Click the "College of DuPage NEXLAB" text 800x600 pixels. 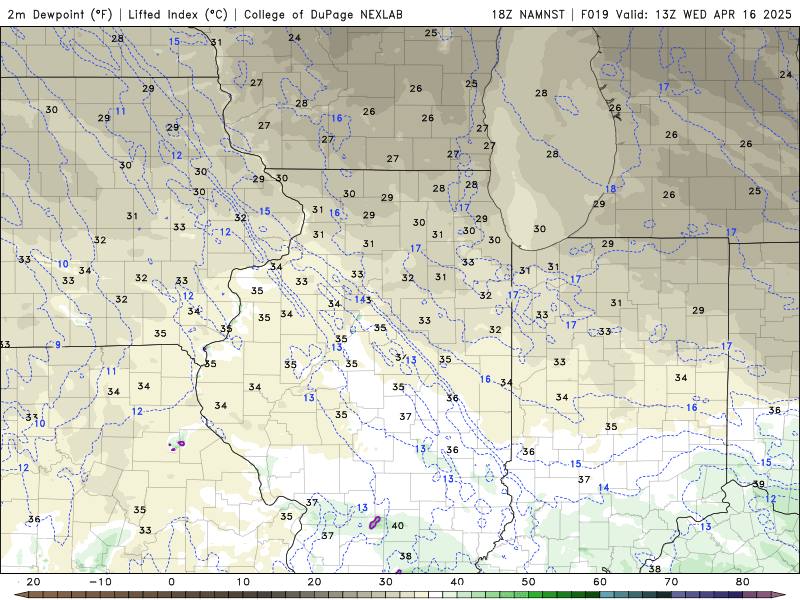pyautogui.click(x=323, y=14)
